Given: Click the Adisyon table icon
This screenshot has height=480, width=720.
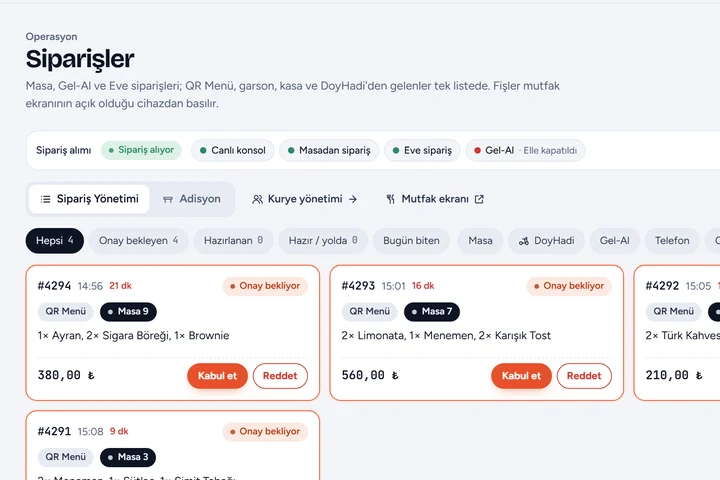Looking at the screenshot, I should tap(168, 199).
